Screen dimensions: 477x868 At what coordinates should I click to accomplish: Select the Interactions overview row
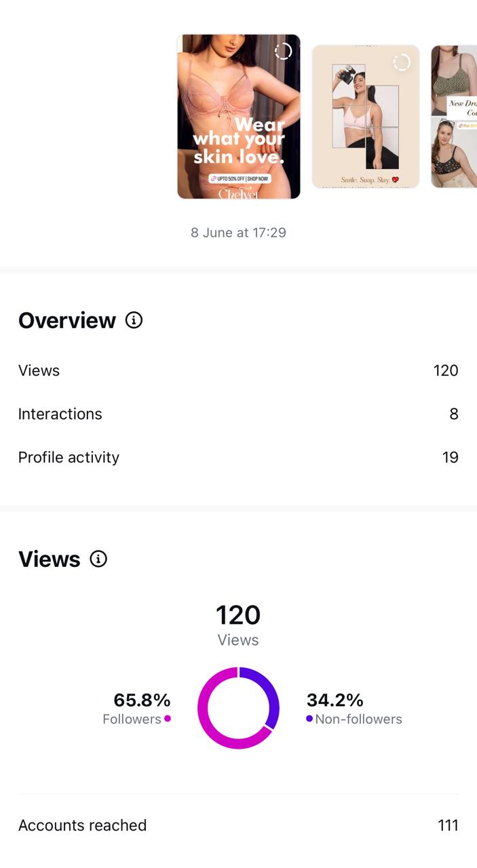coord(238,414)
